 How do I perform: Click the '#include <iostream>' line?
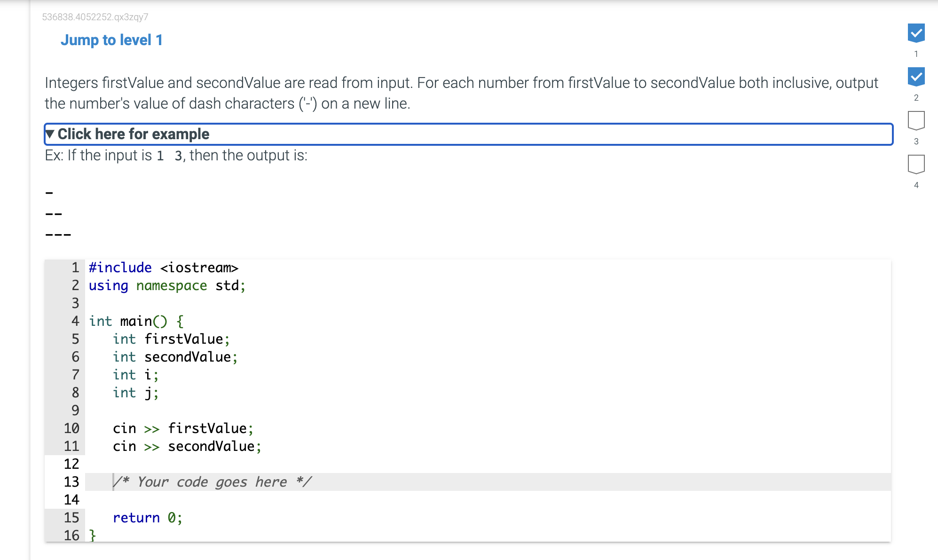point(164,268)
